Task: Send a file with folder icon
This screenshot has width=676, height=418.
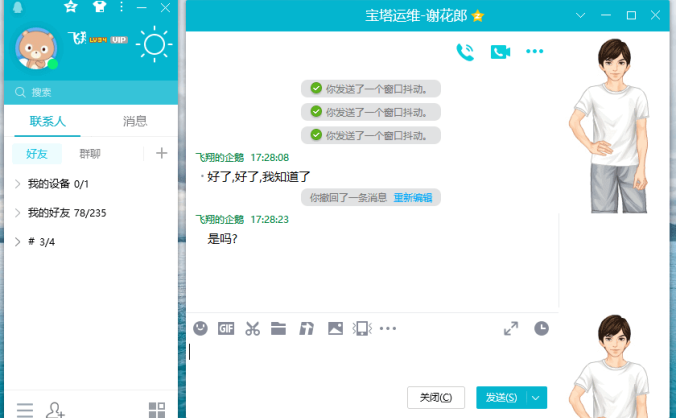Action: click(x=279, y=328)
